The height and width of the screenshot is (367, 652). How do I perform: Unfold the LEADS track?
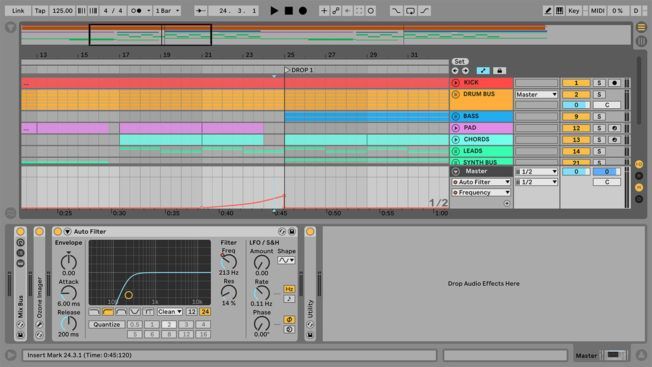point(456,151)
